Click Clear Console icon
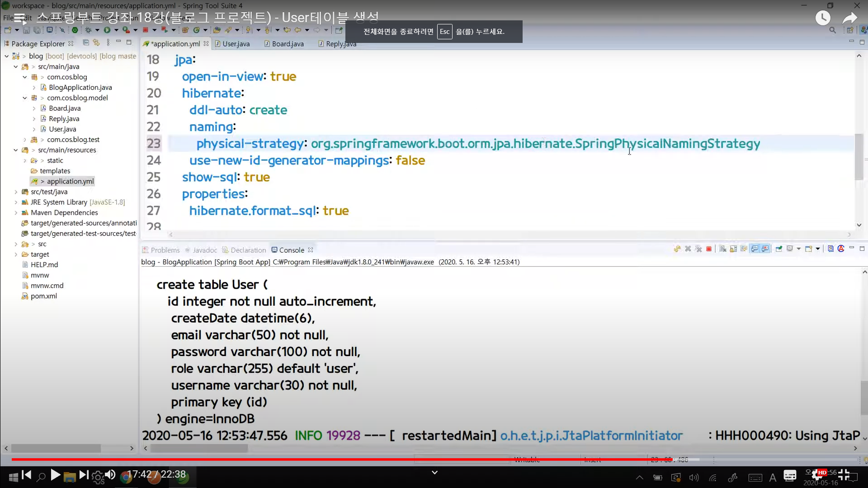 [x=723, y=249]
